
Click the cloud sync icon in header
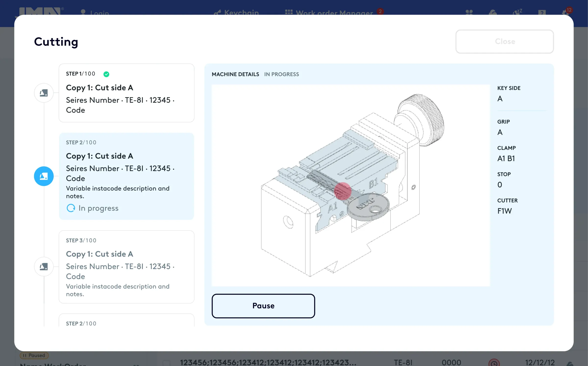coord(493,12)
